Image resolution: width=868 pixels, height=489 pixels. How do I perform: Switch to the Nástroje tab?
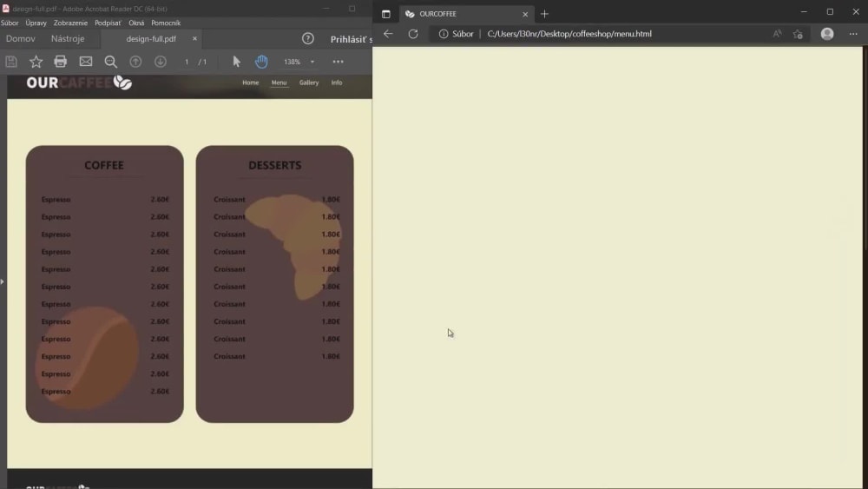tap(68, 38)
